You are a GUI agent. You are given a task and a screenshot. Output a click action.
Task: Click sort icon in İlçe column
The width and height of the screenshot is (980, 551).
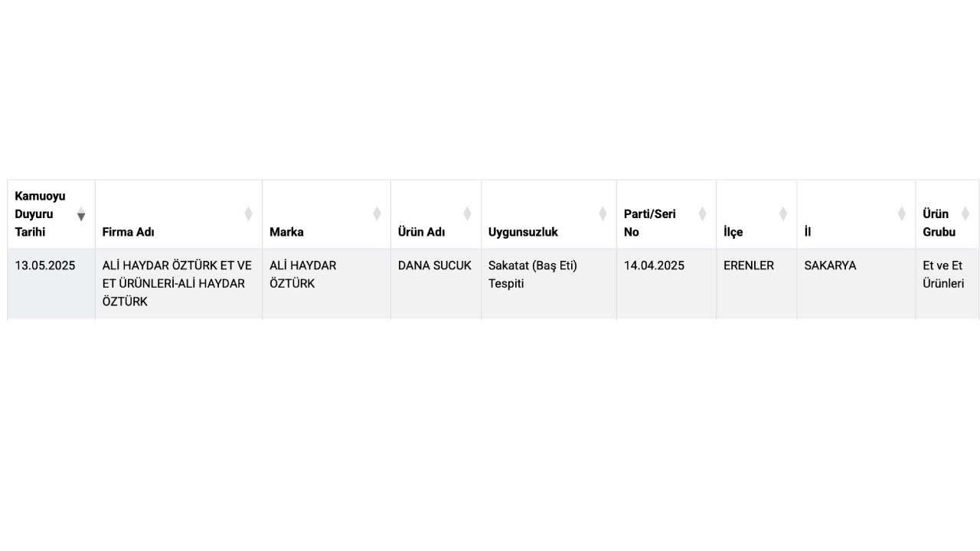[x=782, y=214]
